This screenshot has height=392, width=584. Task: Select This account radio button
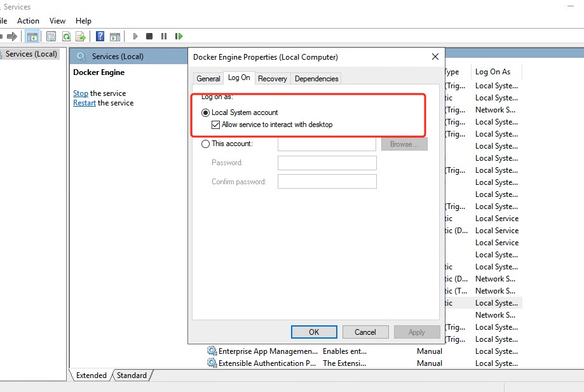click(x=206, y=144)
